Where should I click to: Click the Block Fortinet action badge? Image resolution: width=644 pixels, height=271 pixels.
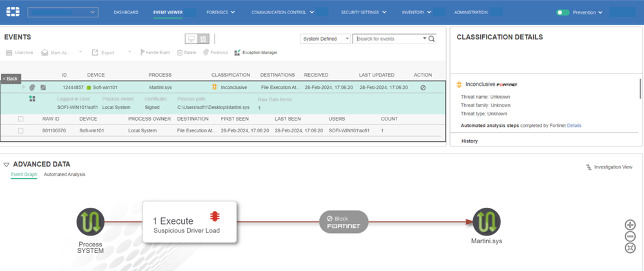coord(344,223)
